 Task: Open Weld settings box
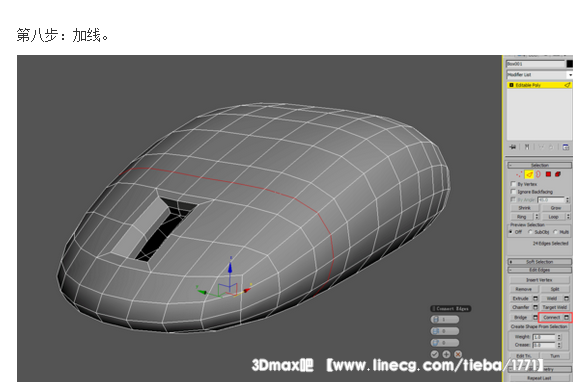click(566, 298)
